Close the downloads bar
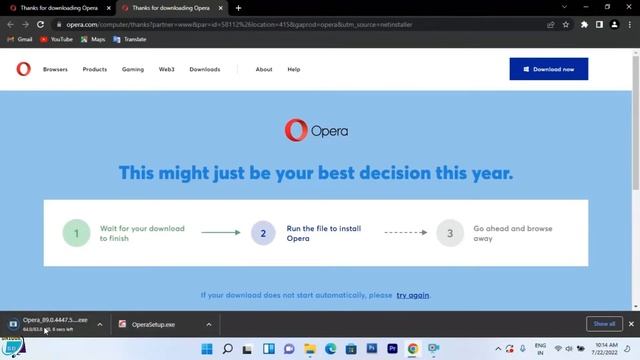Screen dimensions: 640x360 (631, 324)
